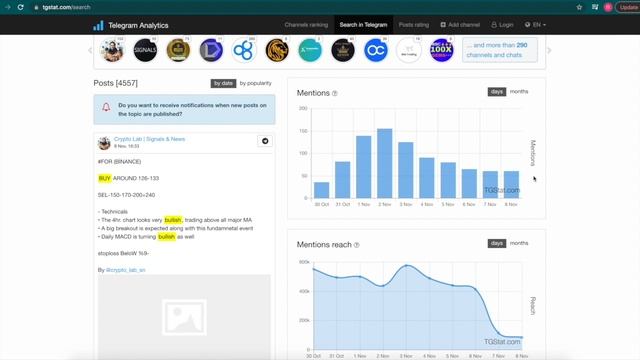This screenshot has height=360, width=640.
Task: Click the 8 Nov mentions bar
Action: click(x=511, y=184)
